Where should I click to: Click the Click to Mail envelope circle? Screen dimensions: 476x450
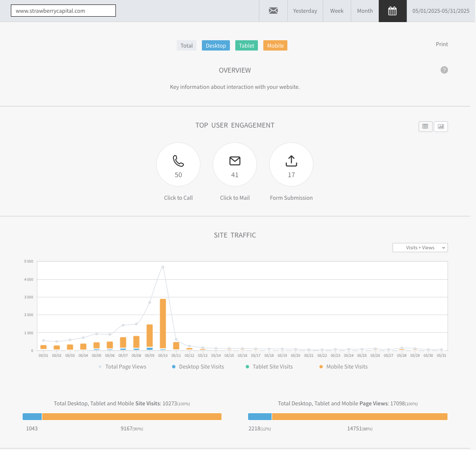pos(235,164)
